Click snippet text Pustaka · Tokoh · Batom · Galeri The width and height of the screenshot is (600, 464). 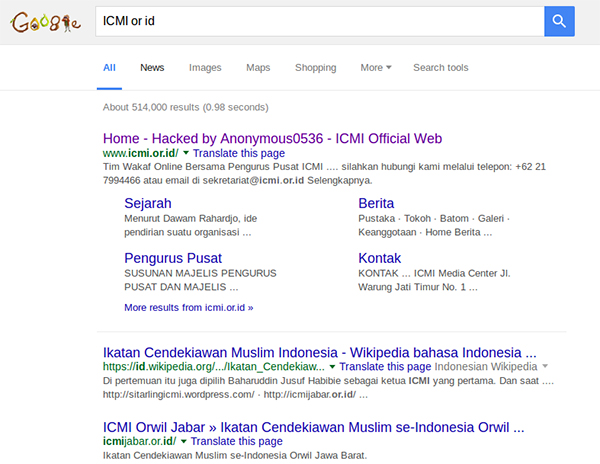(434, 218)
